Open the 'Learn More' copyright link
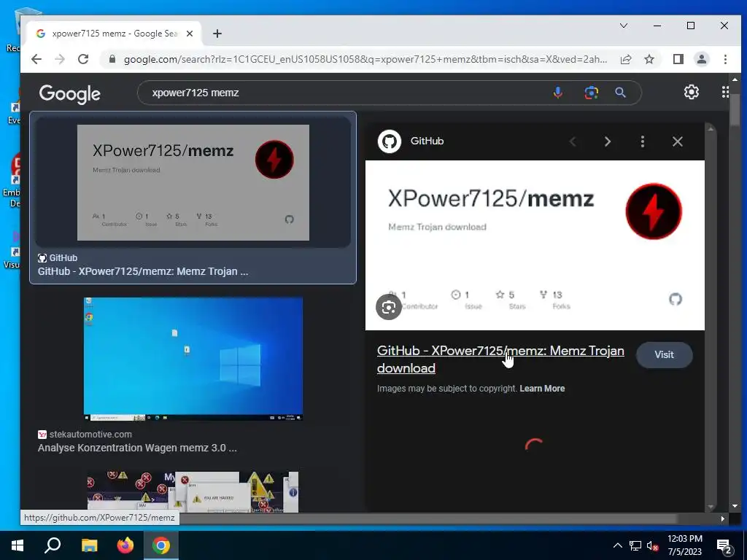Screen dimensions: 747x560 (542, 389)
